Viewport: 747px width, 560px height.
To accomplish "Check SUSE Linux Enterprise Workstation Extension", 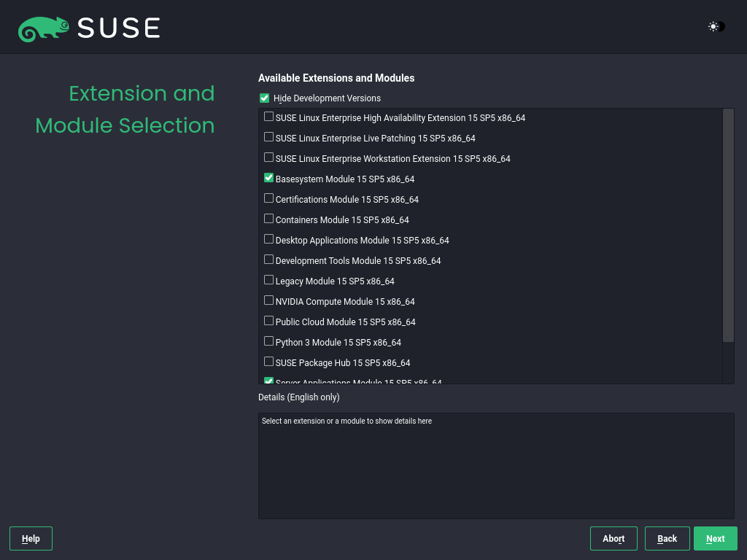I will [268, 157].
